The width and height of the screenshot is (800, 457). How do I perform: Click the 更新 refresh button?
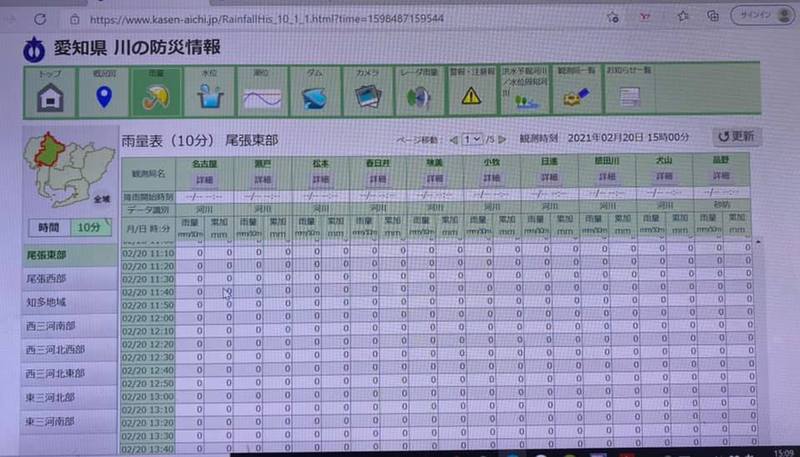[x=735, y=136]
